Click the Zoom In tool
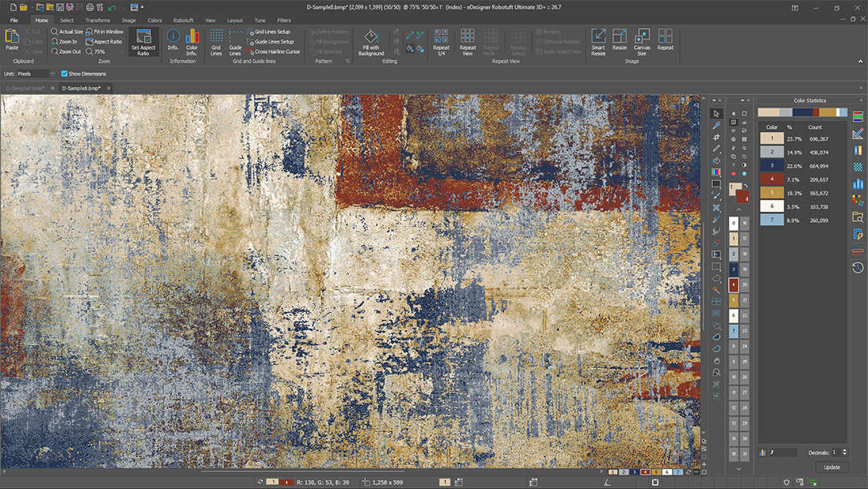The width and height of the screenshot is (868, 489). [64, 42]
